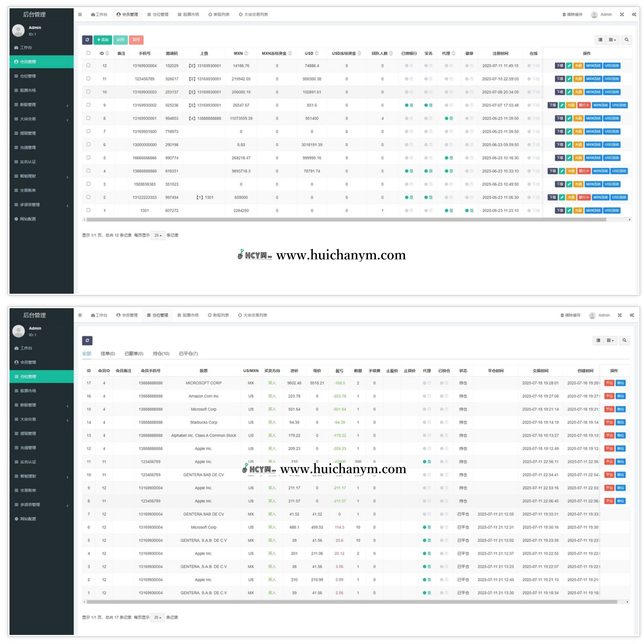Open the columns dropdown in the upper member panel
Screen dimensions: 644x644
[612, 40]
